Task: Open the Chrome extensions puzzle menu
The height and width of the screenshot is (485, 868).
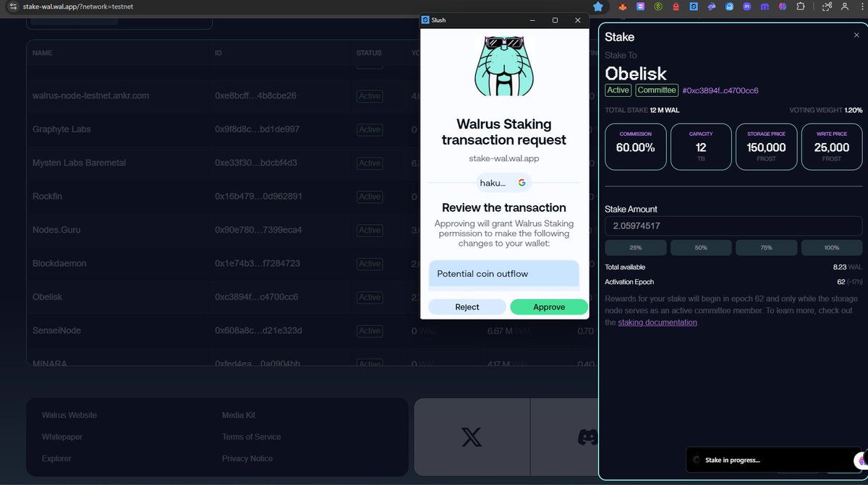Action: coord(801,7)
